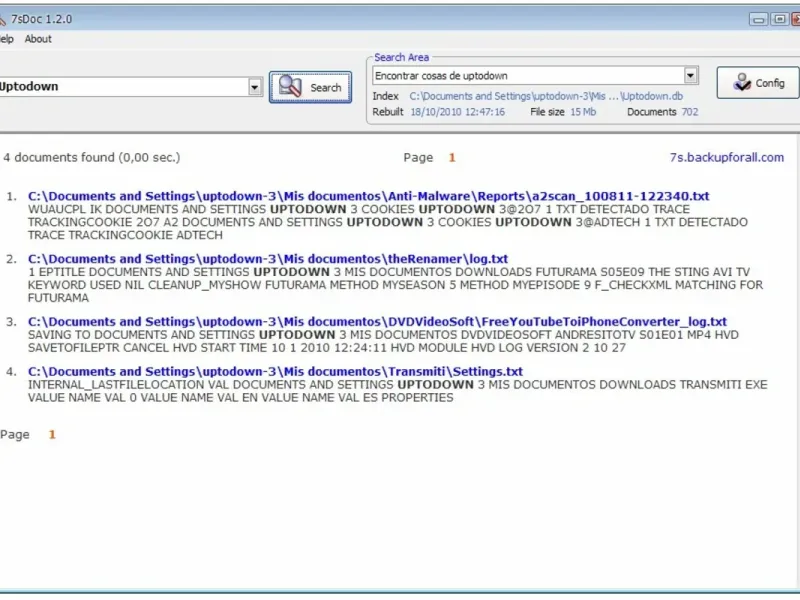Go to page 1 at top
Screen dimensions: 800x600
[x=452, y=158]
